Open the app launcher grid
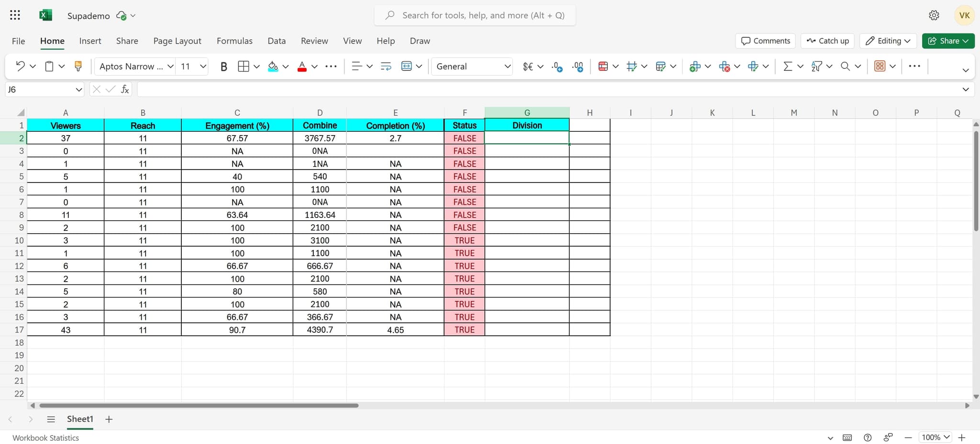Viewport: 980px width, 444px height. click(x=15, y=15)
